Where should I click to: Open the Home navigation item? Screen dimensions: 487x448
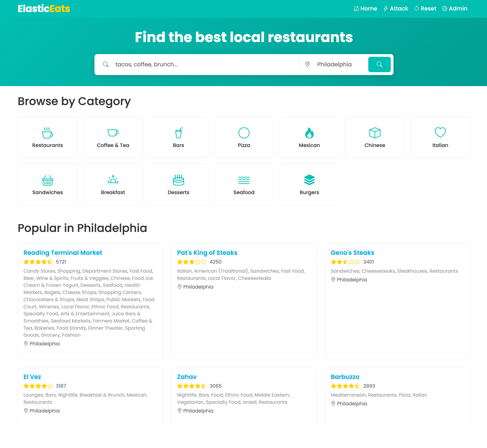click(365, 9)
